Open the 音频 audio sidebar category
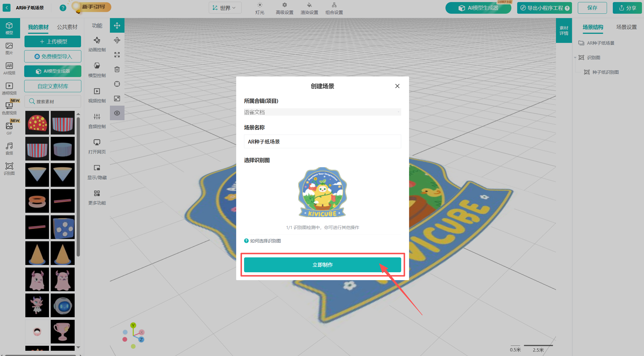Viewport: 644px width, 356px height. (9, 149)
